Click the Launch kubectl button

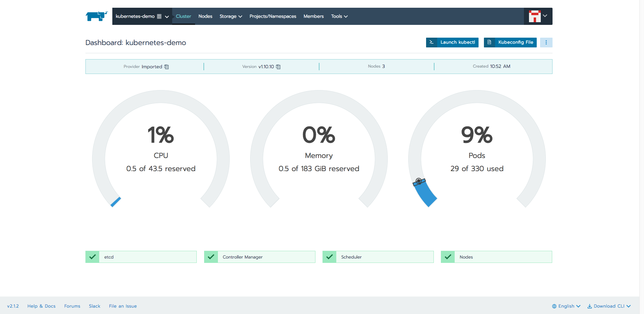452,42
